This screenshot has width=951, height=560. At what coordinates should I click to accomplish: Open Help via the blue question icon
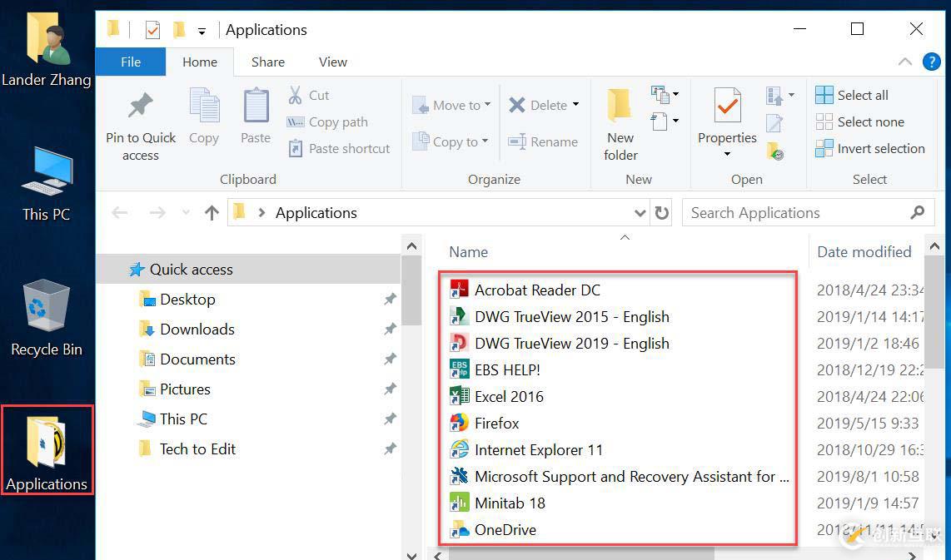931,62
